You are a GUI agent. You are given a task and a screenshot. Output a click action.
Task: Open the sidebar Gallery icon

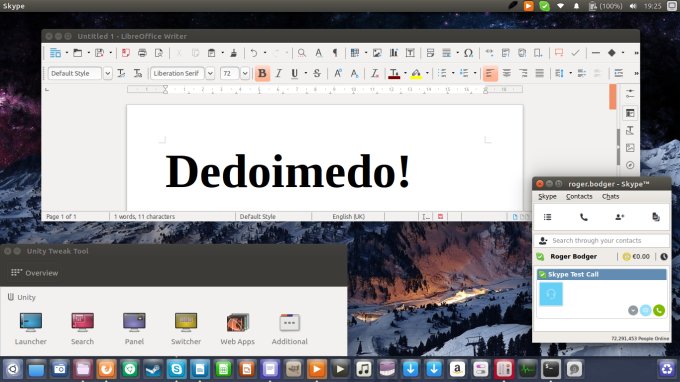point(630,148)
